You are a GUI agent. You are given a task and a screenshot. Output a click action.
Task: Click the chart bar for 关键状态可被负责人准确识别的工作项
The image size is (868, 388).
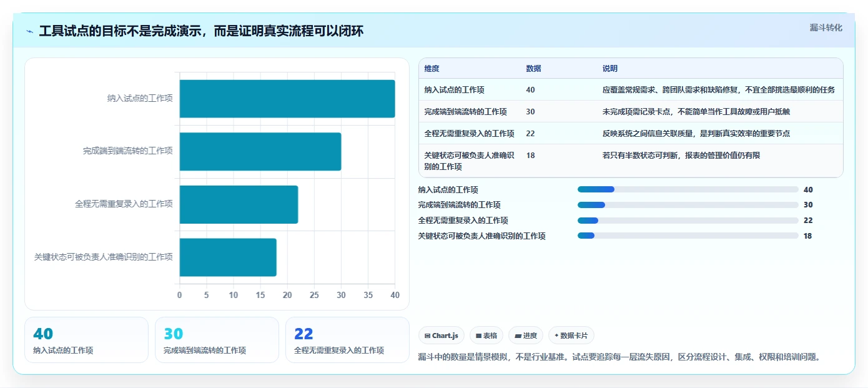[x=228, y=257]
